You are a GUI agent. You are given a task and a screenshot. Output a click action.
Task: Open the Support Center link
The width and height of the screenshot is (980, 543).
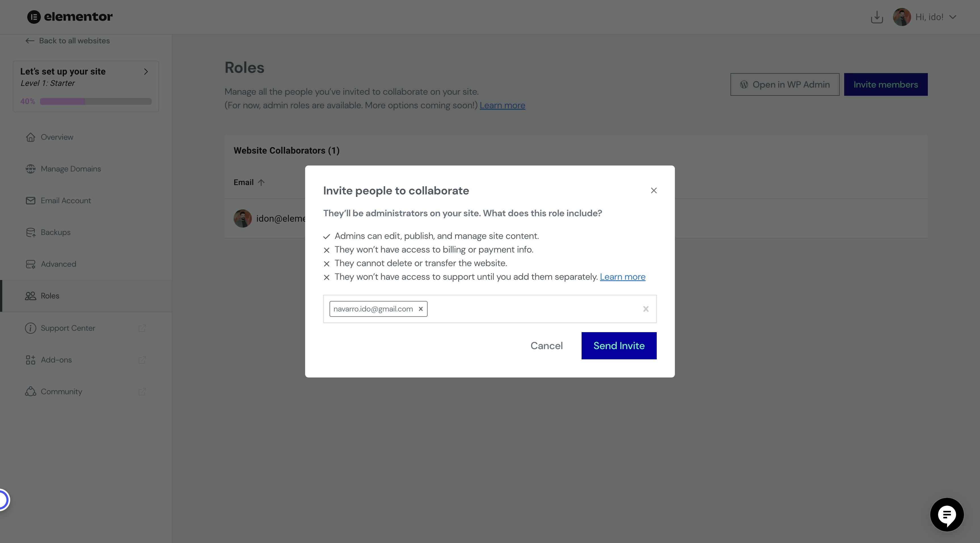(68, 328)
